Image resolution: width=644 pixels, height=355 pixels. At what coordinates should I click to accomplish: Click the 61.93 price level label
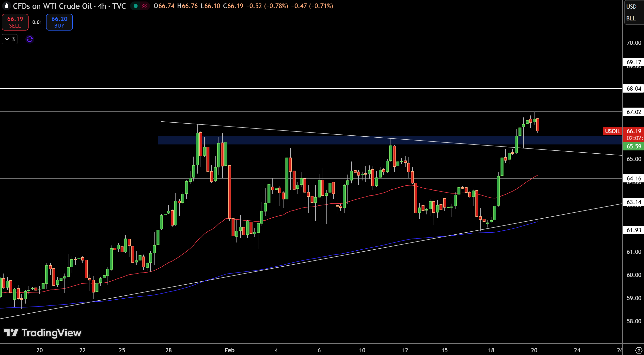pos(633,230)
